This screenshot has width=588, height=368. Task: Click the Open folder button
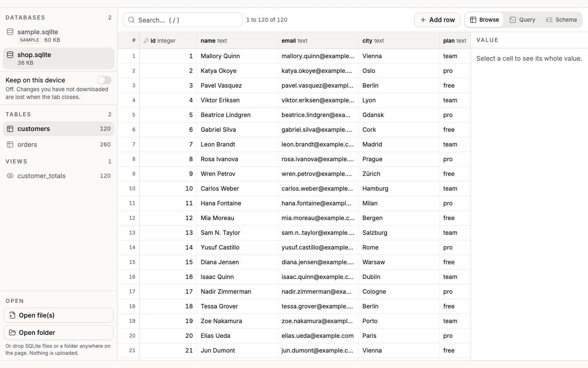tap(58, 333)
